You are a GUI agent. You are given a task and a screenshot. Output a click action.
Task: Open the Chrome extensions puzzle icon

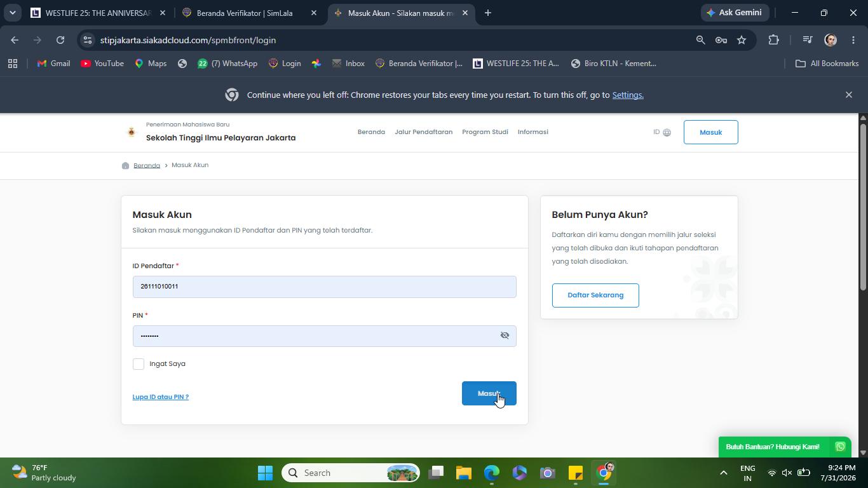coord(773,40)
